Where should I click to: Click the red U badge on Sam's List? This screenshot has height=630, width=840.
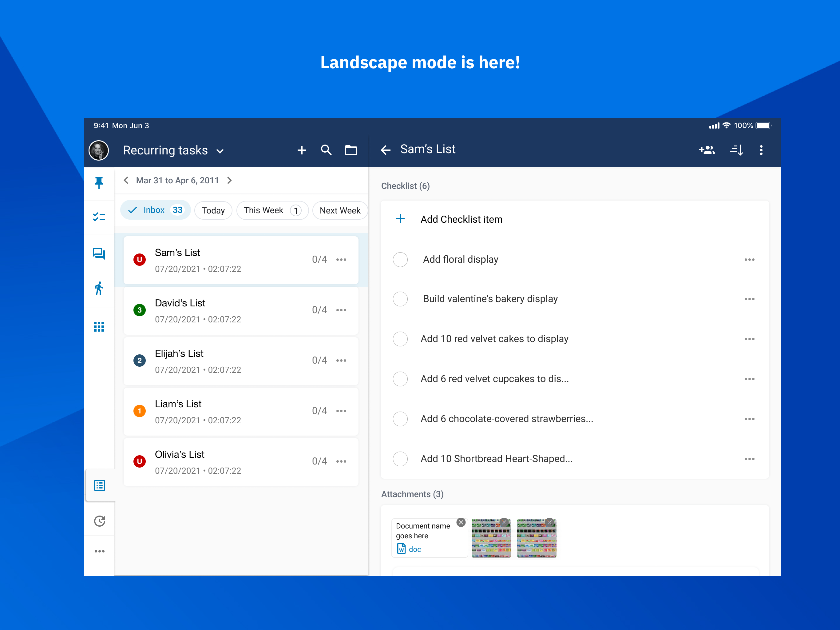point(139,260)
